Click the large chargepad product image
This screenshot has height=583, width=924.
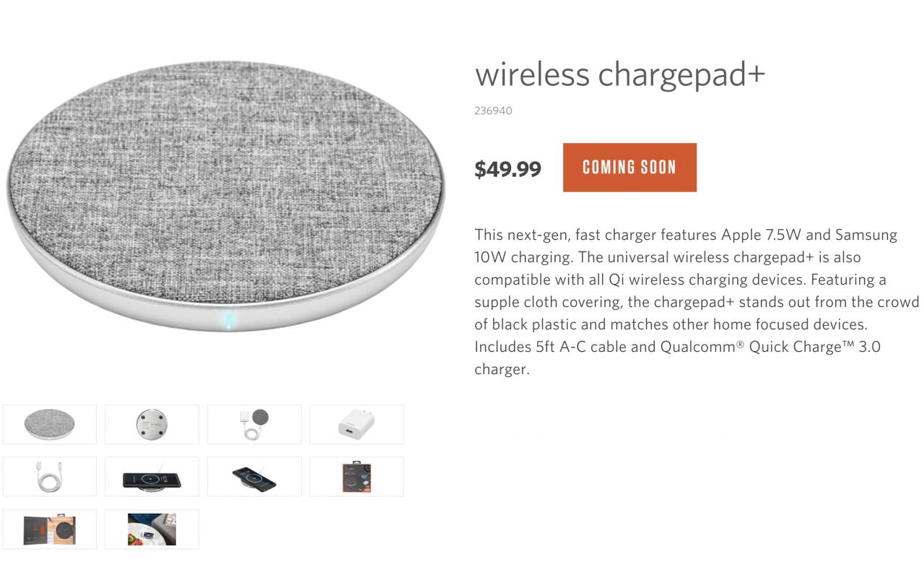(226, 197)
